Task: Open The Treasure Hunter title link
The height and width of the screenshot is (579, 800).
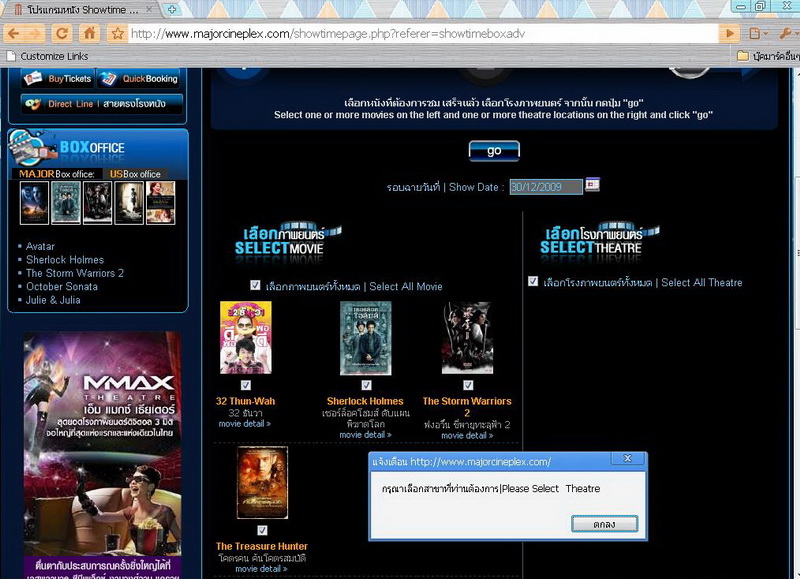Action: coord(262,546)
